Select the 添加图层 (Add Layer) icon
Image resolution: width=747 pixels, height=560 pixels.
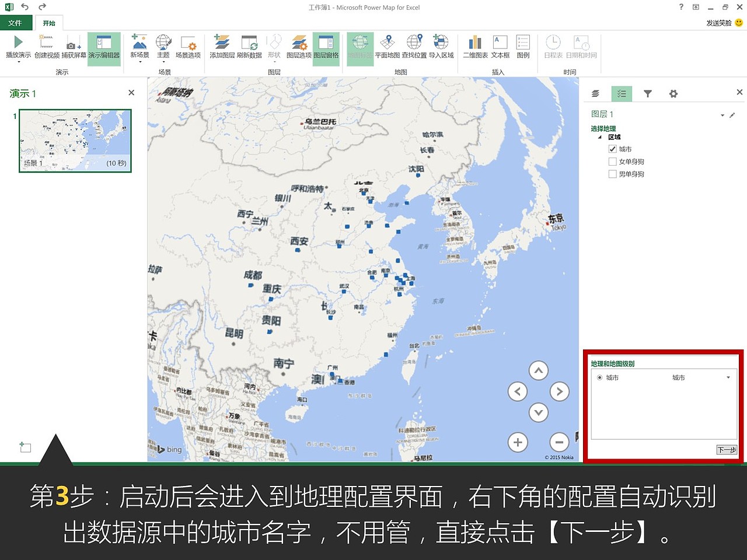(222, 47)
